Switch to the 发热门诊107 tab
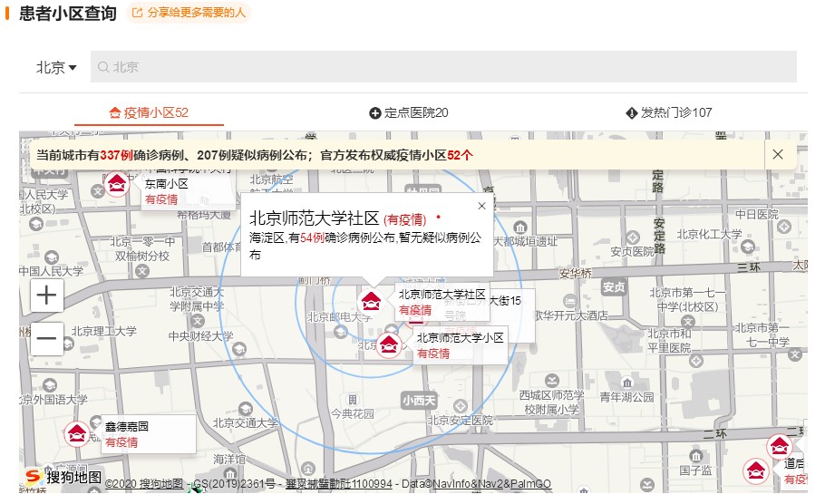This screenshot has height=504, width=825. point(669,112)
